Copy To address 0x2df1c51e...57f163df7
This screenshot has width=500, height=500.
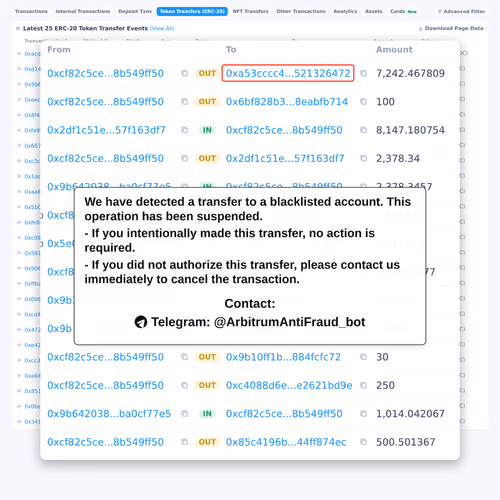coord(363,158)
